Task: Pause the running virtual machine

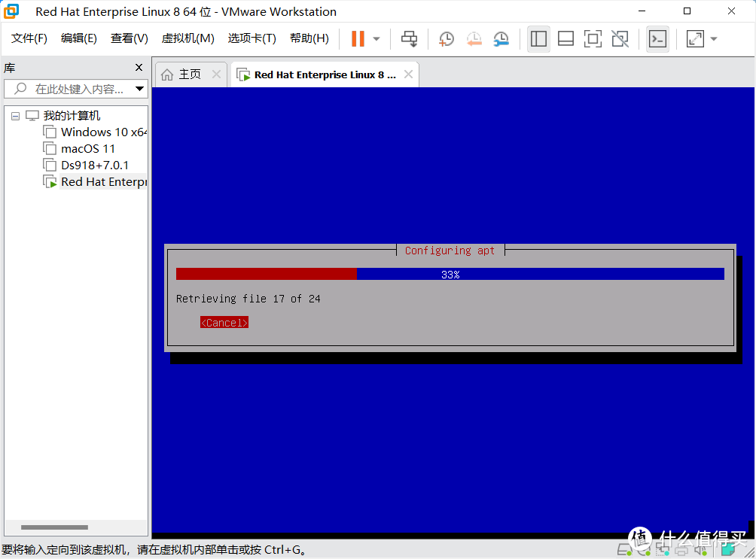Action: click(x=358, y=39)
